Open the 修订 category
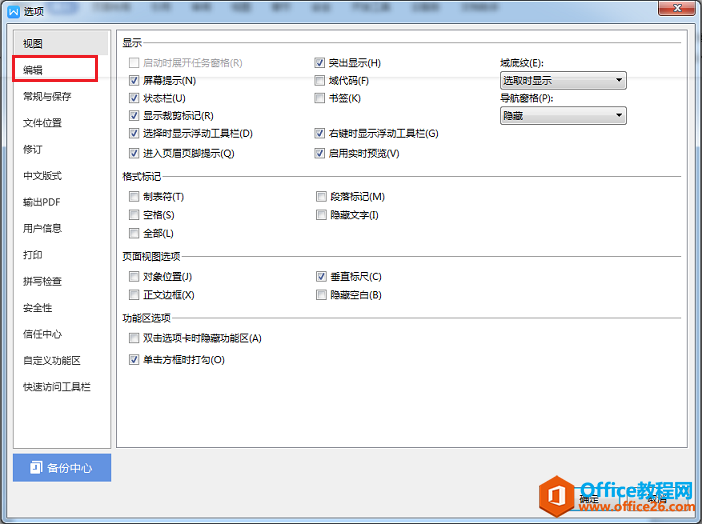Screen dimensions: 702x524 point(33,149)
